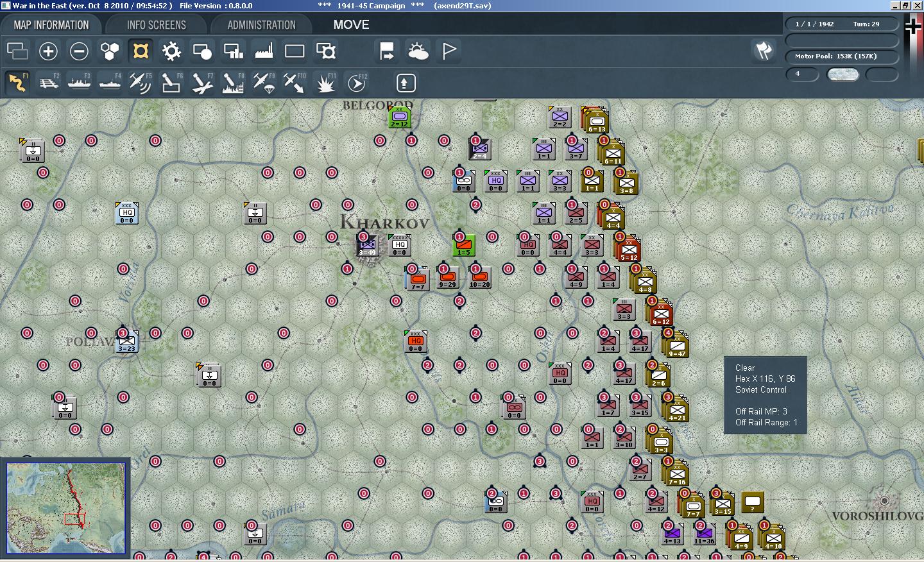
Task: Click the hex info tooltip box
Action: [x=765, y=395]
